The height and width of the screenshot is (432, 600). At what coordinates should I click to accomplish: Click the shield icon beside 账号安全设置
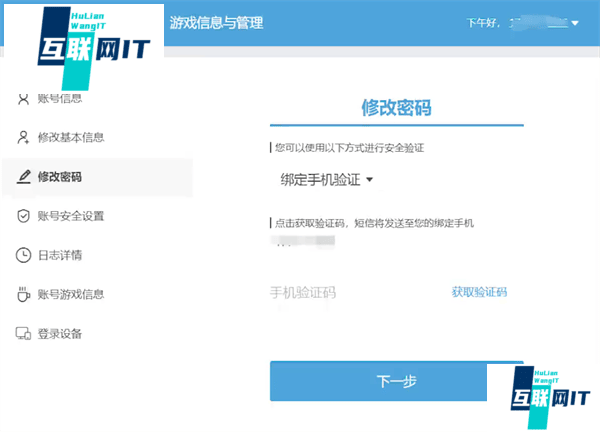pos(23,216)
